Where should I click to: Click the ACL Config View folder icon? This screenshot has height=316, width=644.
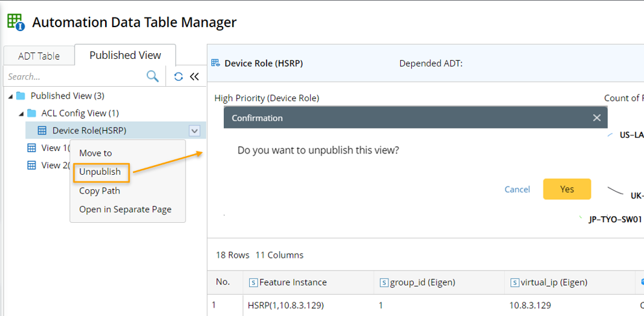31,113
